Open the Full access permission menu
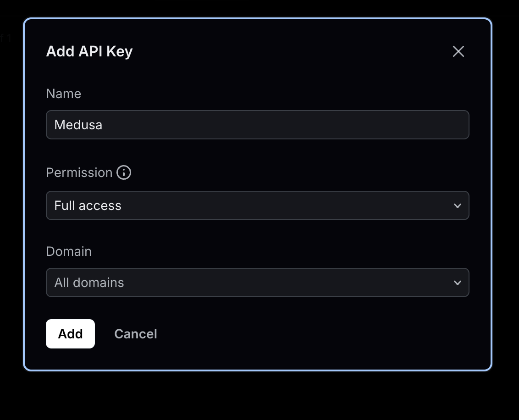 257,205
